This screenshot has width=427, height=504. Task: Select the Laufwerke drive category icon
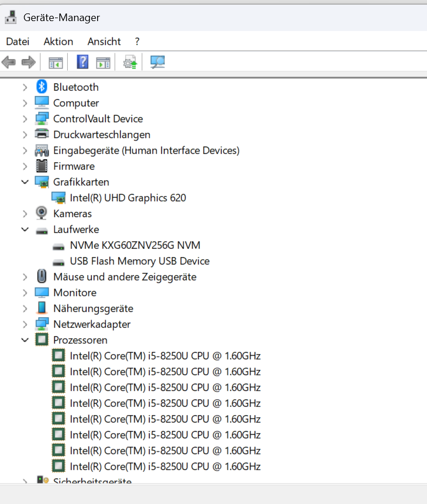click(x=42, y=231)
